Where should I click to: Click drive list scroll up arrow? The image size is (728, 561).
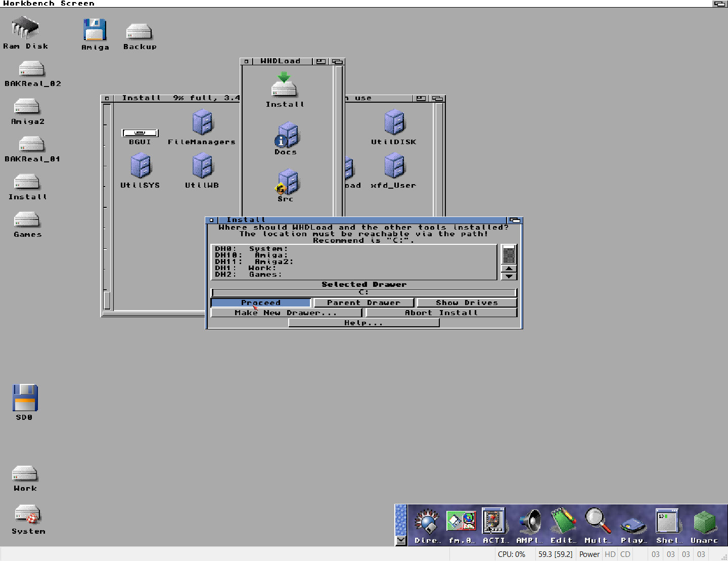coord(509,269)
